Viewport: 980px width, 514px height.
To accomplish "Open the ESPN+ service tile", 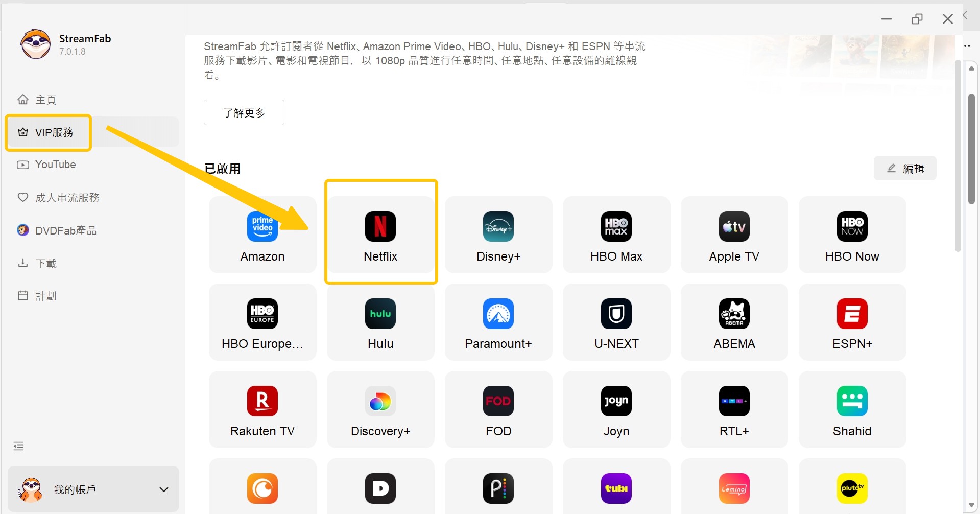I will tap(852, 322).
